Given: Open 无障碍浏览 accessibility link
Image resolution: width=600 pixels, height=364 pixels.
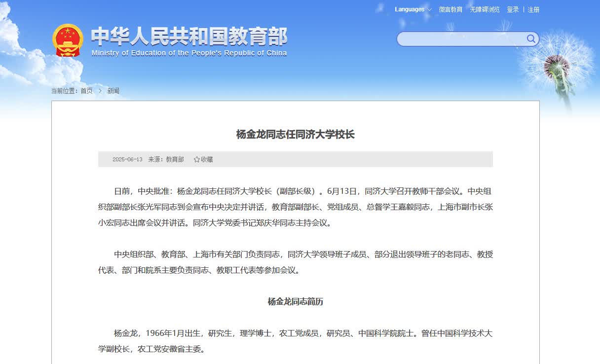Looking at the screenshot, I should [x=485, y=9].
